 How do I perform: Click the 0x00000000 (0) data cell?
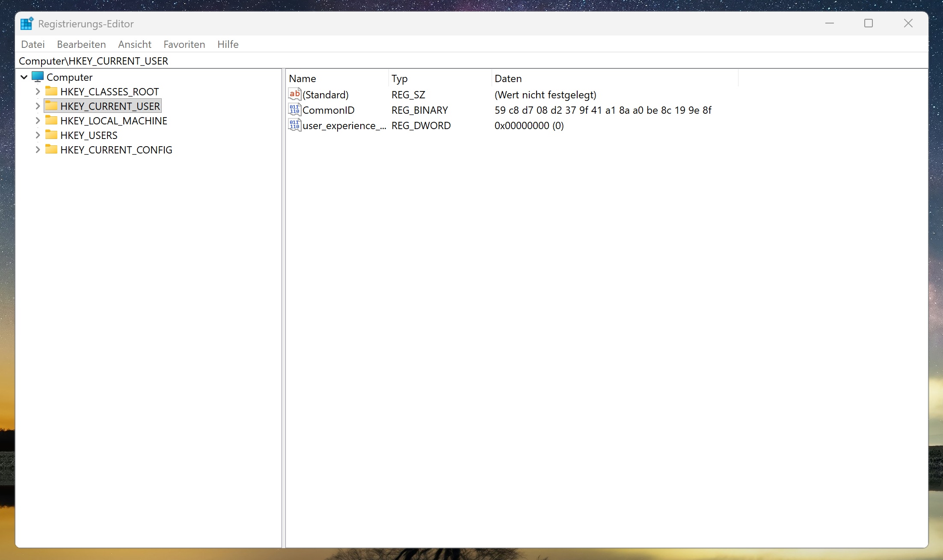(x=529, y=125)
